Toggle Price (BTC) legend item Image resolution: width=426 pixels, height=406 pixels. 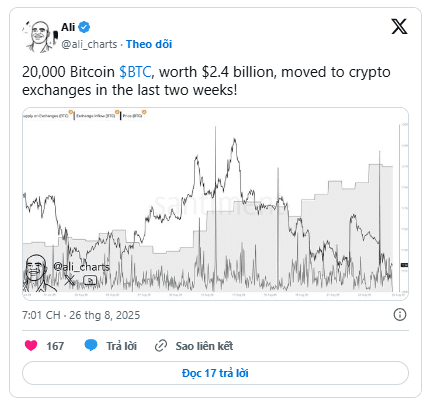[133, 116]
